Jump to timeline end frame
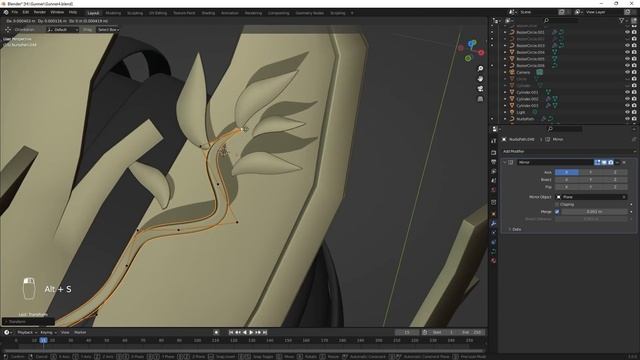Viewport: 640px width, 360px height. pyautogui.click(x=264, y=333)
